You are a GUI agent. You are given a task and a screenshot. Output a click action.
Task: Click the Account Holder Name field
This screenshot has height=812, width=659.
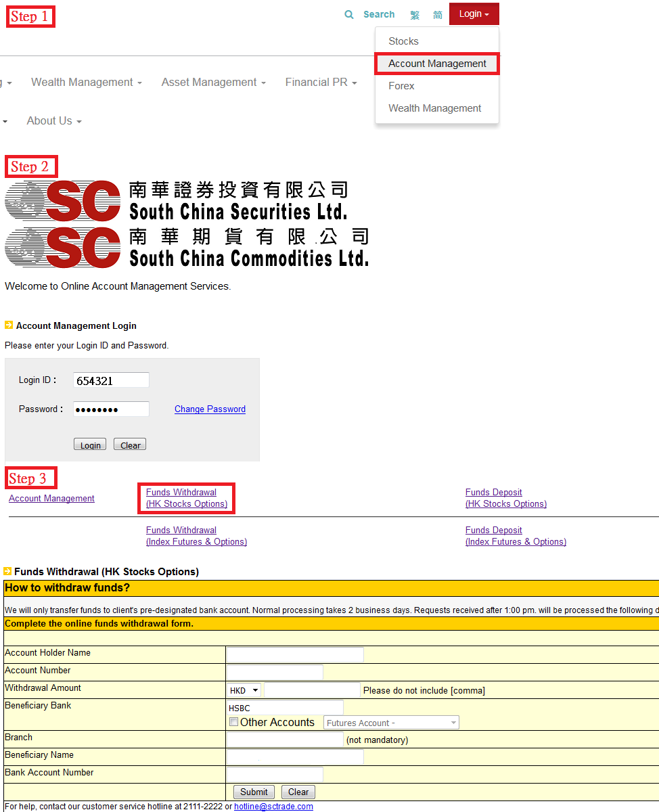tap(295, 654)
